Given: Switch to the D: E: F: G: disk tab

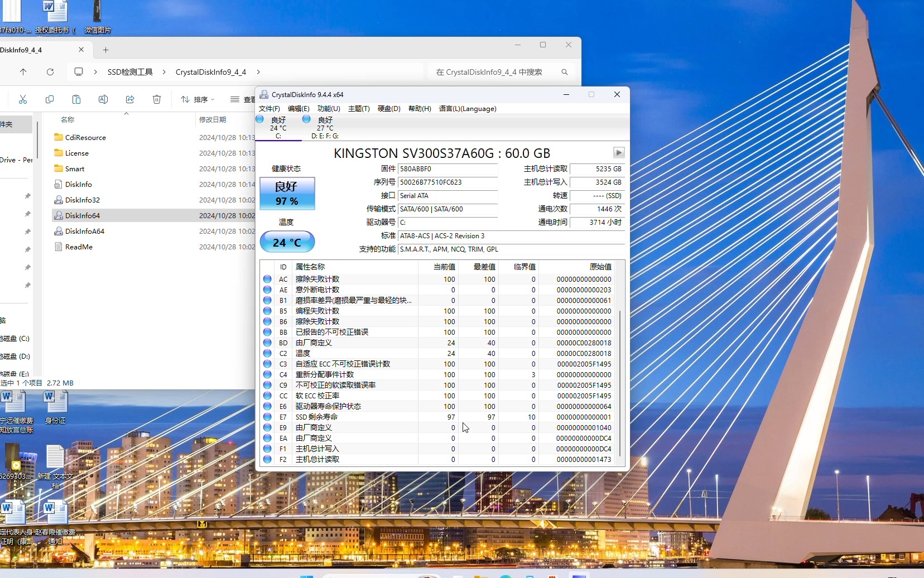Looking at the screenshot, I should click(325, 128).
